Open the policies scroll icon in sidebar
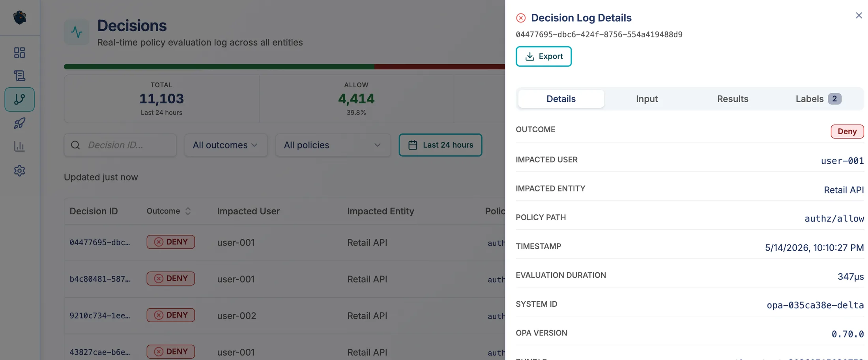 19,75
